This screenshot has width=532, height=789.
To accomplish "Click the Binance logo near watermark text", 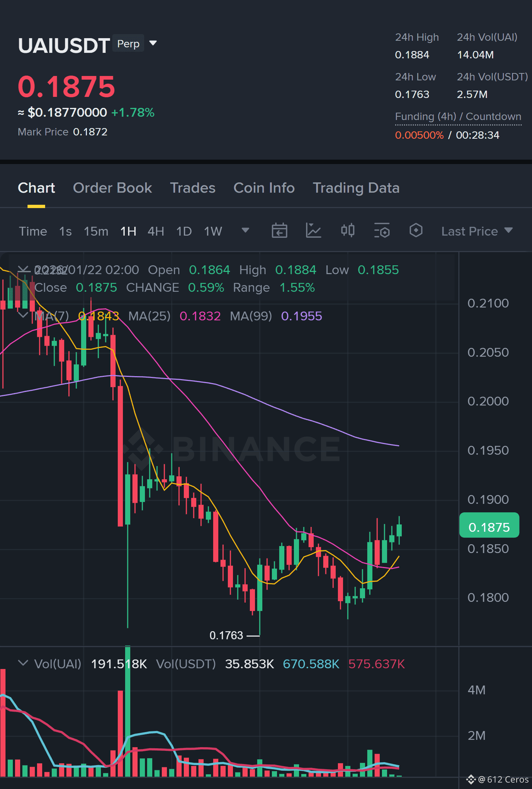I will tap(143, 448).
